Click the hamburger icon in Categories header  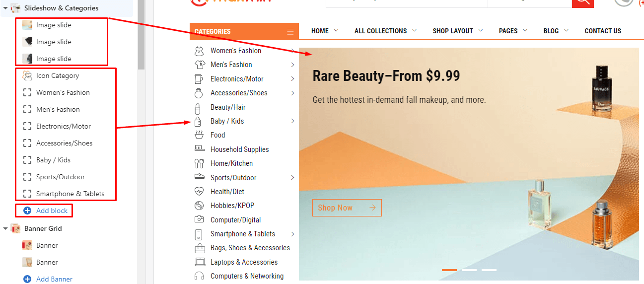coord(290,32)
